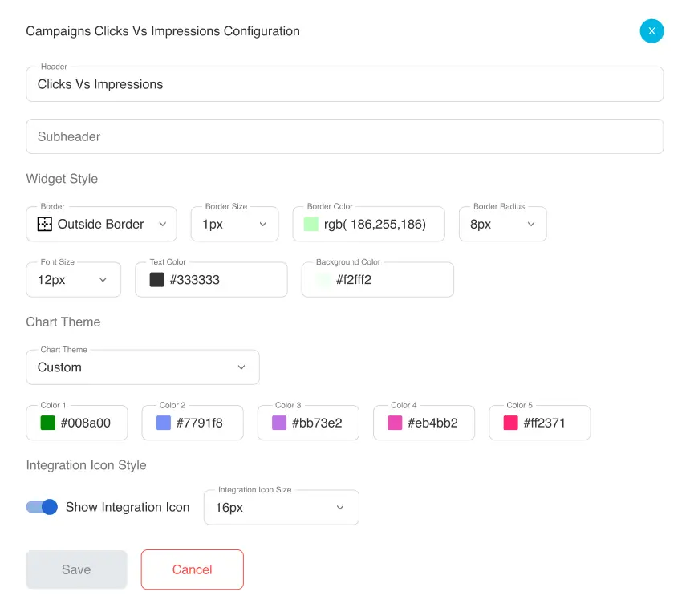The height and width of the screenshot is (616, 690).
Task: Expand the Chart Theme dropdown set to Custom
Action: (x=143, y=367)
